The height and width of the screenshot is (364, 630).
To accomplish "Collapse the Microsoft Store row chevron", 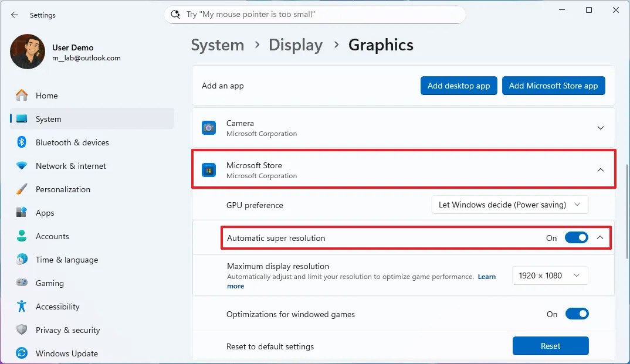I will click(600, 170).
